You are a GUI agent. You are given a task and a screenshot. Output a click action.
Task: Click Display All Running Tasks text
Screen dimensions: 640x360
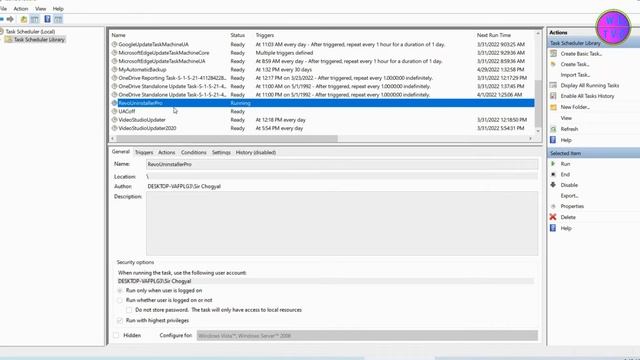pos(590,85)
